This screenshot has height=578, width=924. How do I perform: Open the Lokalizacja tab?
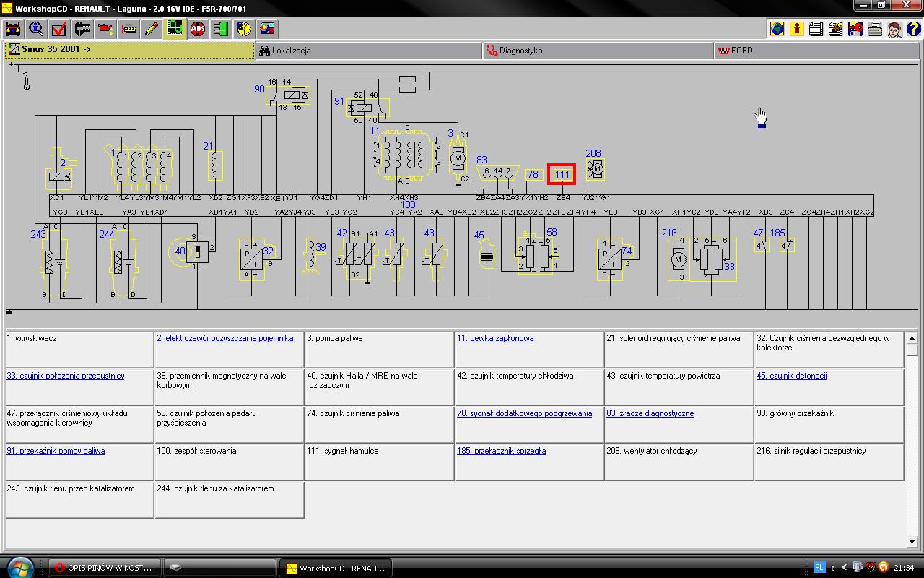369,51
